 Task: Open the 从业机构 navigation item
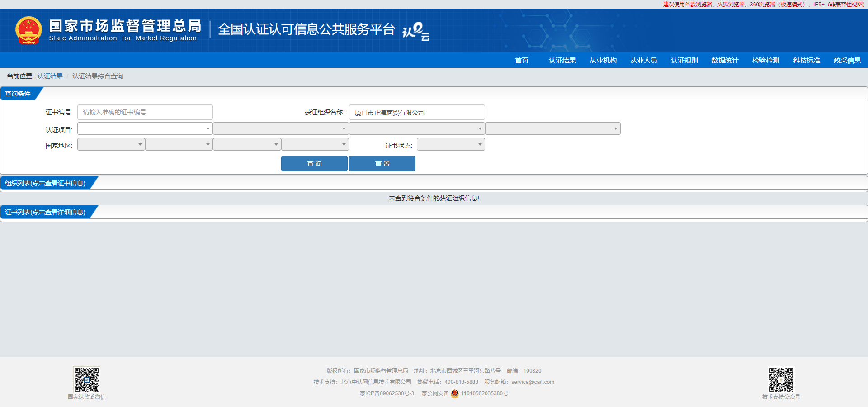[603, 60]
